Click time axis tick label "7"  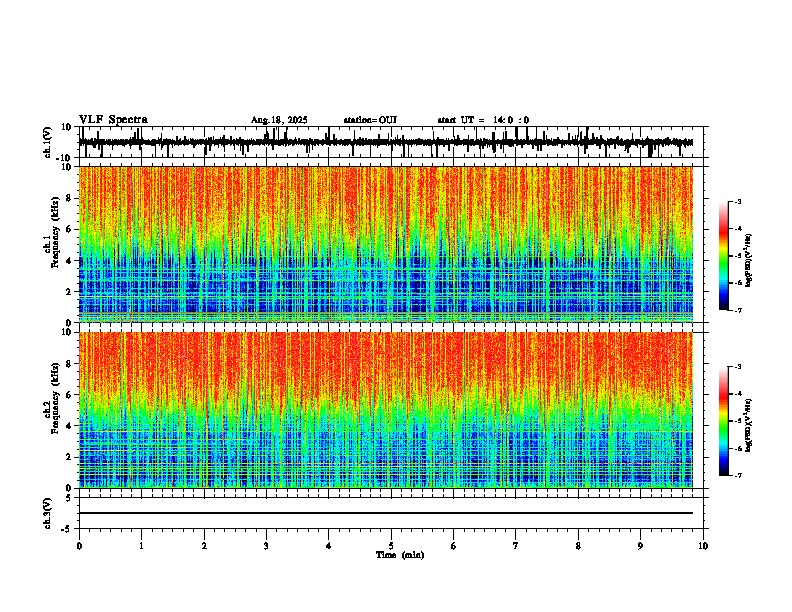tap(516, 546)
